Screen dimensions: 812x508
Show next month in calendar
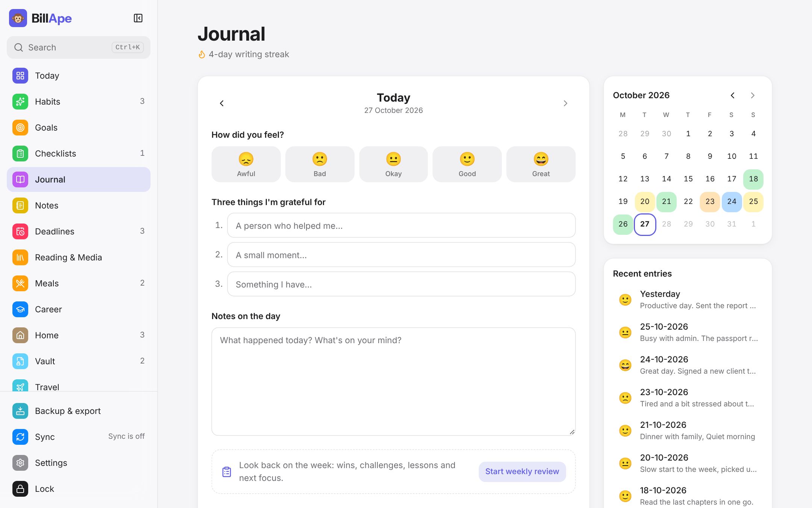(x=753, y=95)
